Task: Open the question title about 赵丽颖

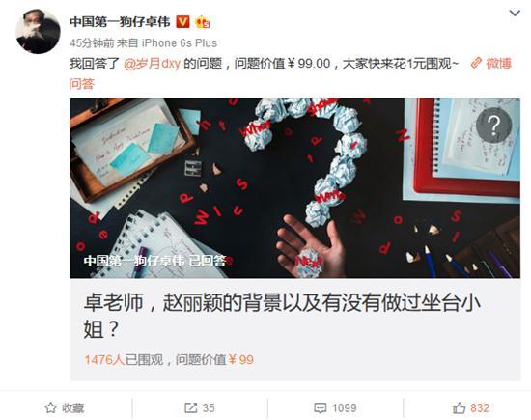Action: (x=282, y=316)
